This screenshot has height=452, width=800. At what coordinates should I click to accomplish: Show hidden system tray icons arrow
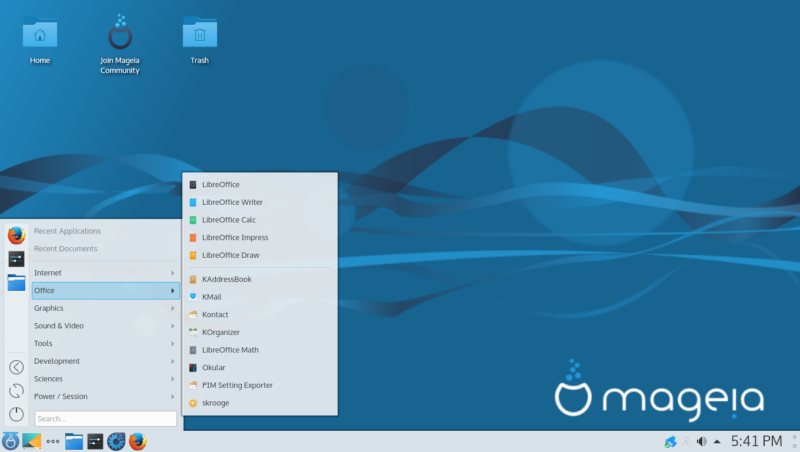tap(717, 442)
